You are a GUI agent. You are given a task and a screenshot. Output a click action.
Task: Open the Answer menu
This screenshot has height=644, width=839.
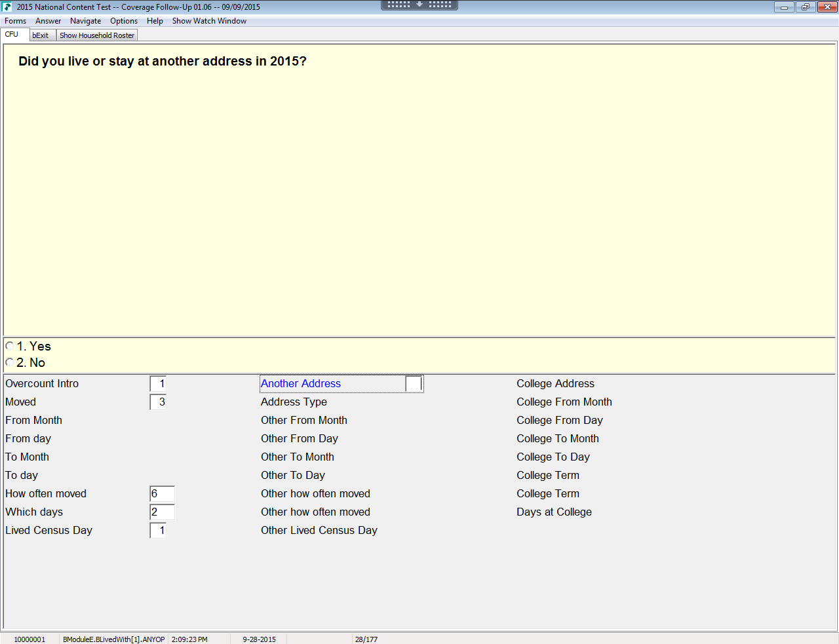[48, 21]
